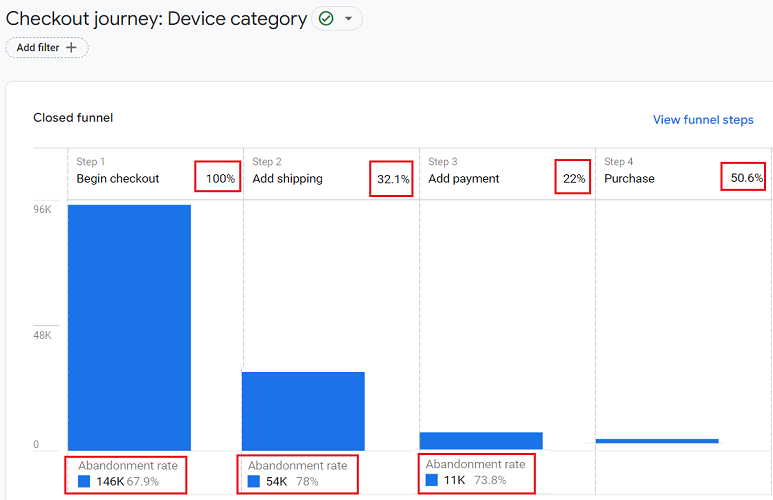This screenshot has width=773, height=500.
Task: Click the Step 4 label
Action: pos(619,162)
